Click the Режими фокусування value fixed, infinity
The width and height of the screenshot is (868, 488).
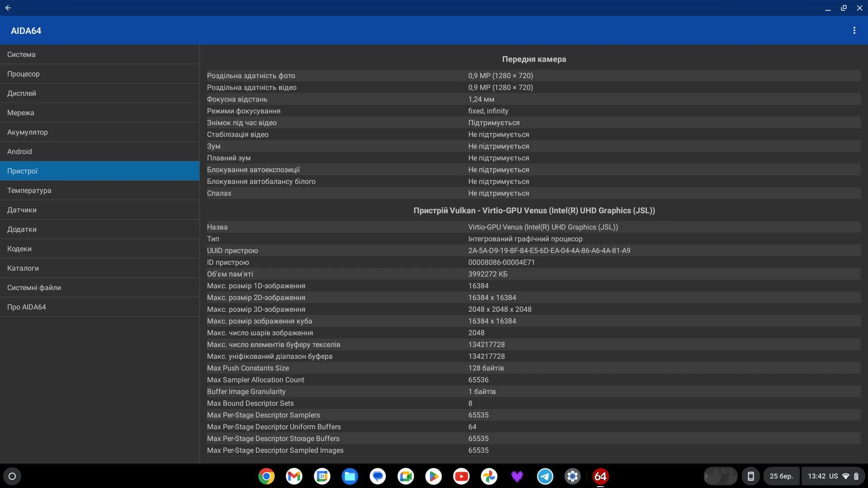[x=488, y=111]
